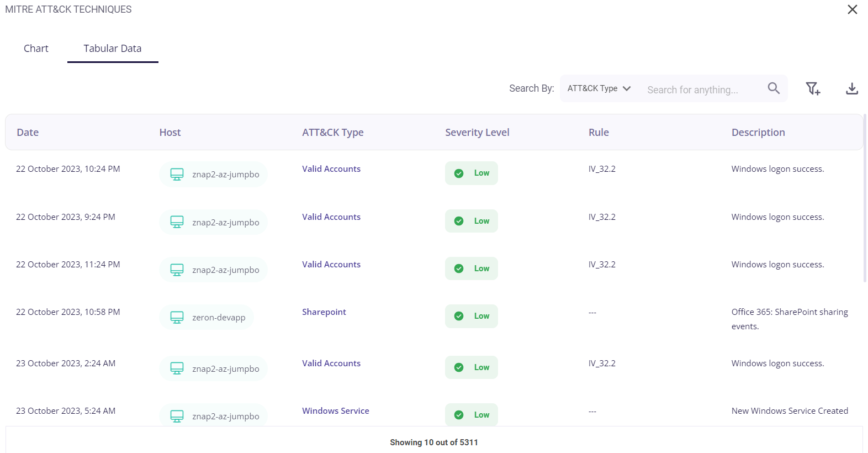This screenshot has width=868, height=453.
Task: Open the add filter funnel icon
Action: [x=813, y=88]
